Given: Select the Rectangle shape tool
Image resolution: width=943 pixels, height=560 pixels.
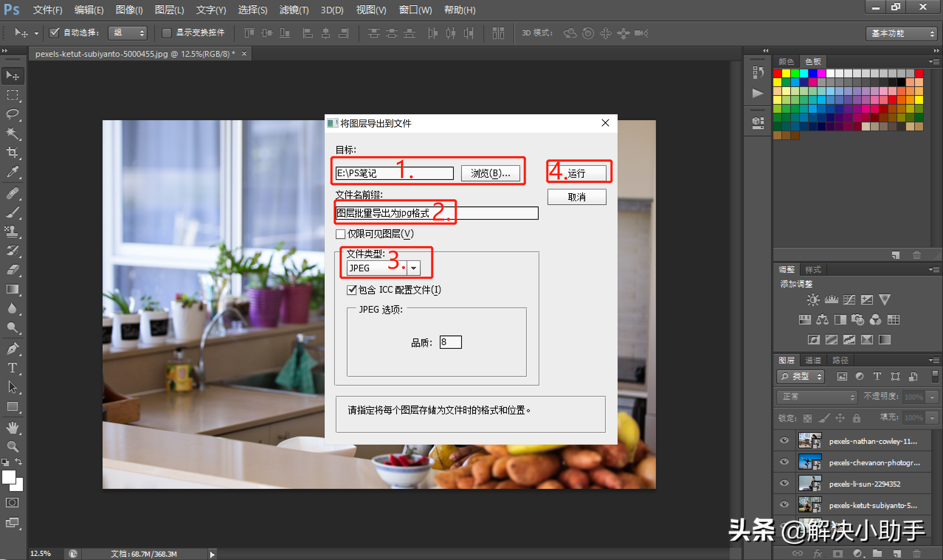Looking at the screenshot, I should coord(13,406).
